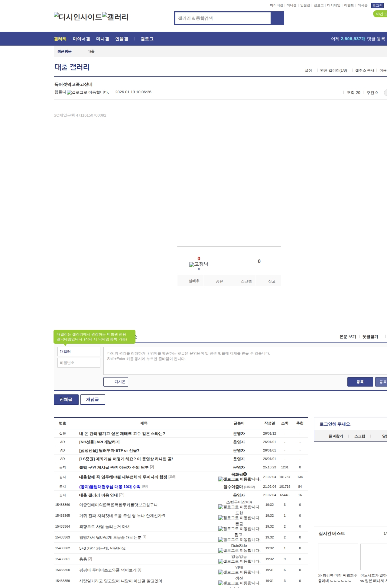Open gallog icon for writer 짭고.
The image size is (387, 588).
(x=239, y=540)
